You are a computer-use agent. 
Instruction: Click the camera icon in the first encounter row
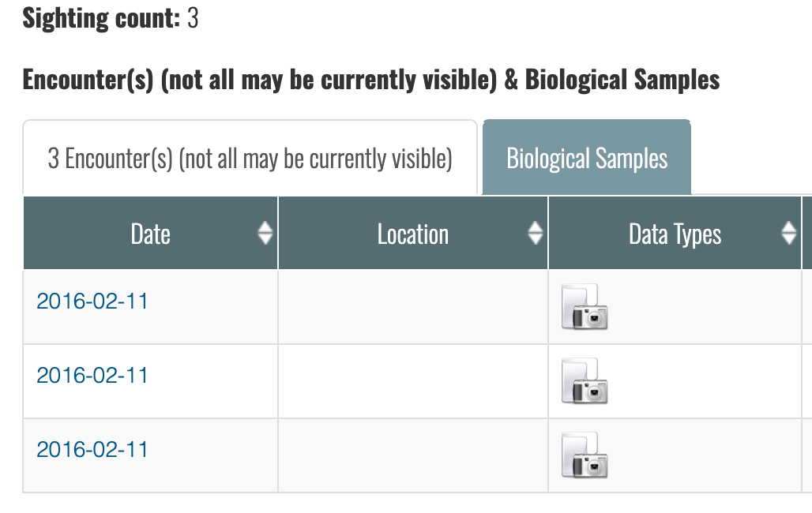pyautogui.click(x=585, y=306)
